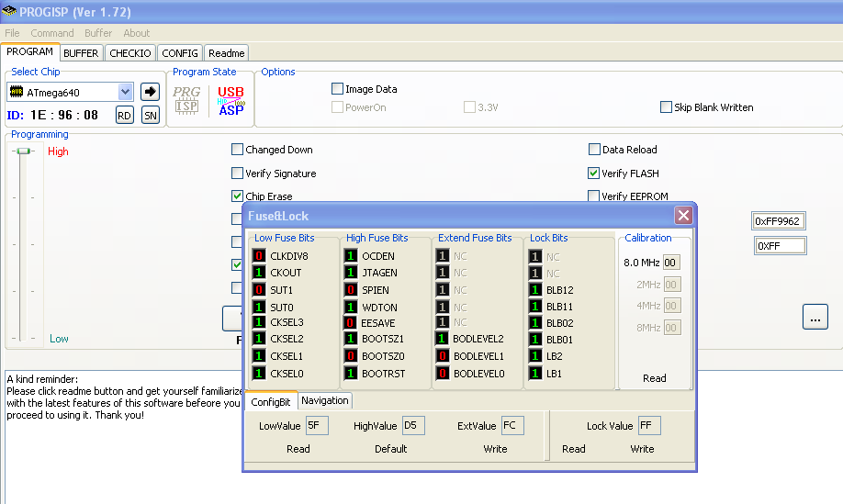Toggle the BLB01 lock bit
This screenshot has height=504, width=843.
tap(535, 339)
